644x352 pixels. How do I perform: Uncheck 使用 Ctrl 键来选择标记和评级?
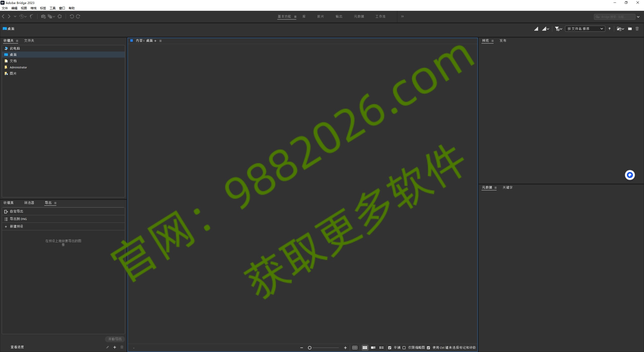[428, 347]
